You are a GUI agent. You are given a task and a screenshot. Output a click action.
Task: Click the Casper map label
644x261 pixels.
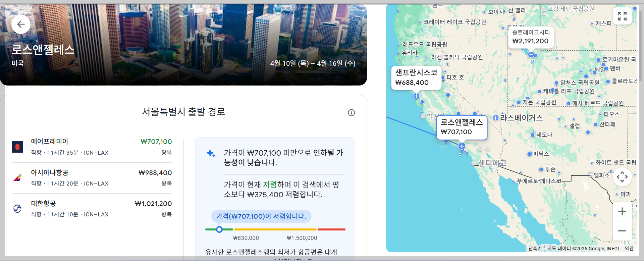coord(604,23)
